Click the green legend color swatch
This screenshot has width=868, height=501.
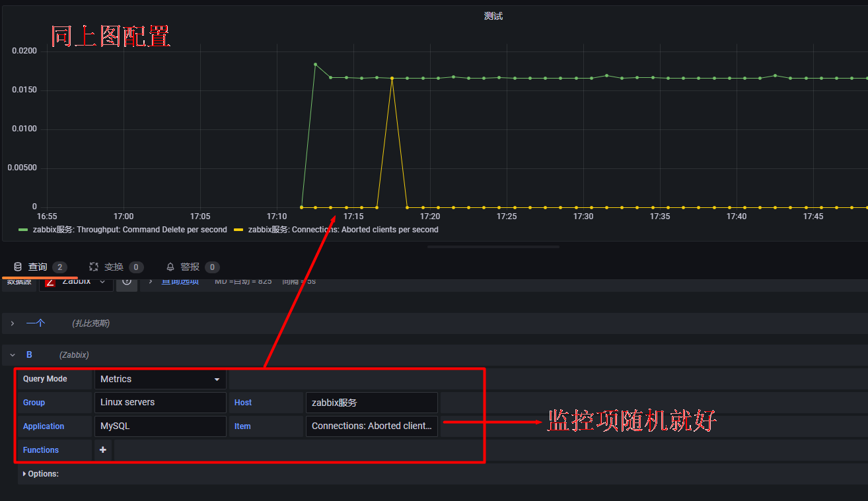point(23,230)
